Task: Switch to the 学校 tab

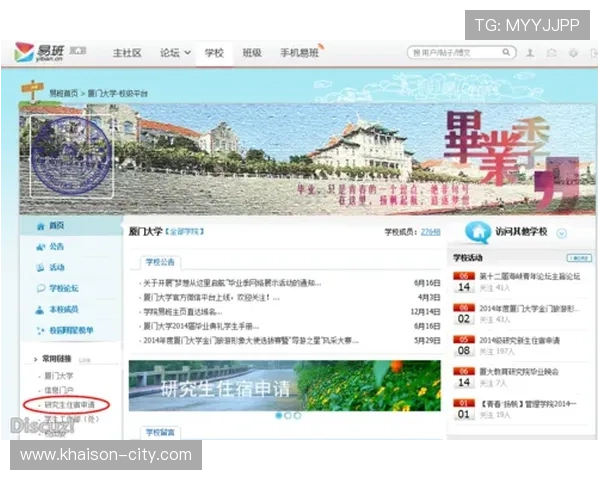Action: (214, 53)
